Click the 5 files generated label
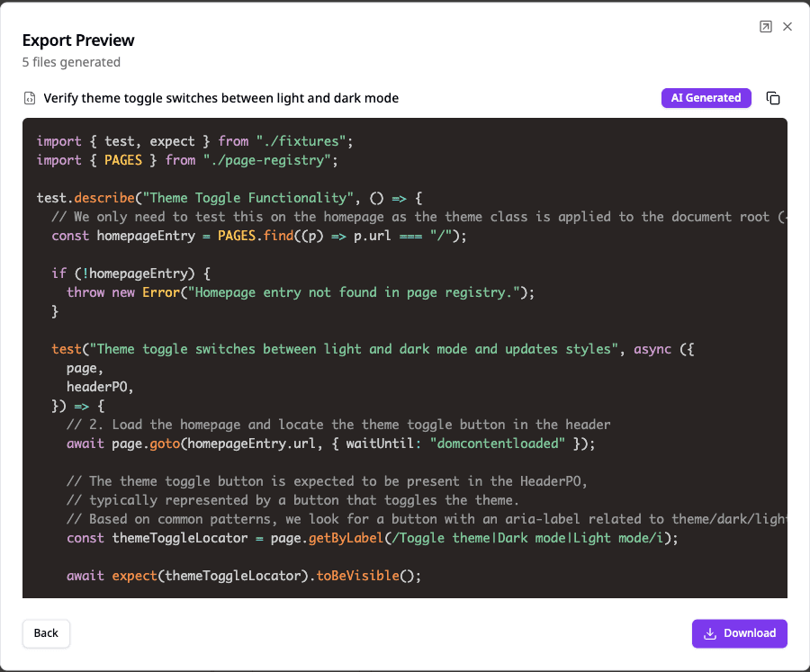 (x=70, y=62)
